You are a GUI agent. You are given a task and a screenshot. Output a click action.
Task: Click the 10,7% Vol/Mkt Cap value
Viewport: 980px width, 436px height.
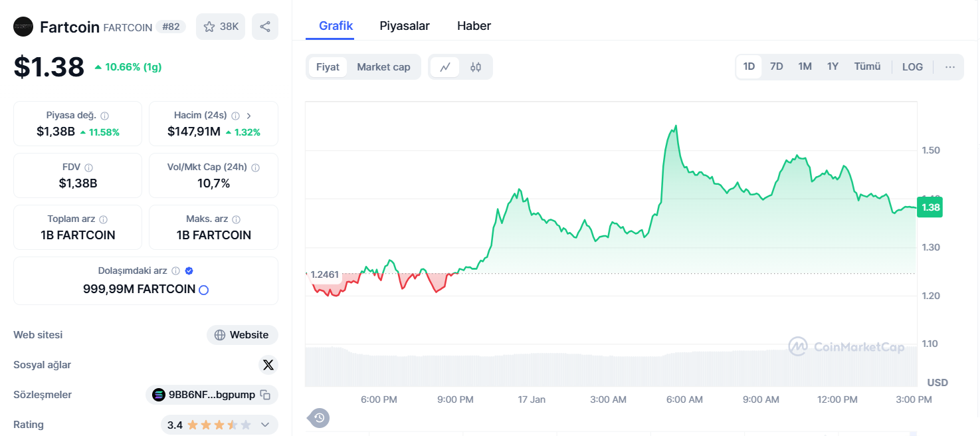pos(213,183)
